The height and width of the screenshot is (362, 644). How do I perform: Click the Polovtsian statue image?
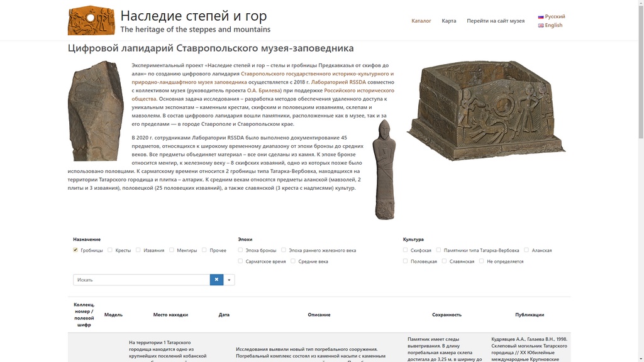[x=384, y=170]
